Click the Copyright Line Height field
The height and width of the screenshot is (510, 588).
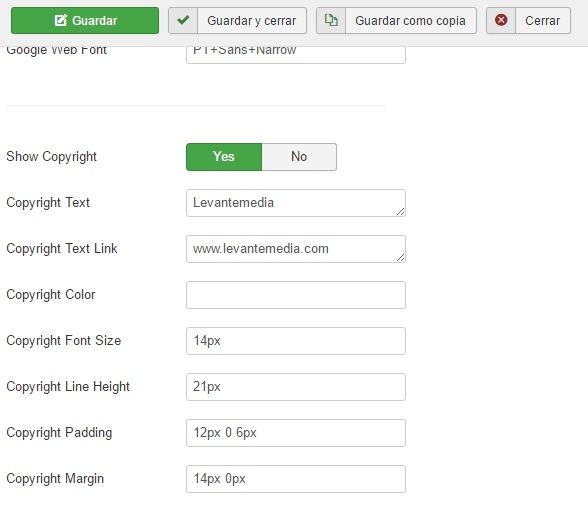296,387
